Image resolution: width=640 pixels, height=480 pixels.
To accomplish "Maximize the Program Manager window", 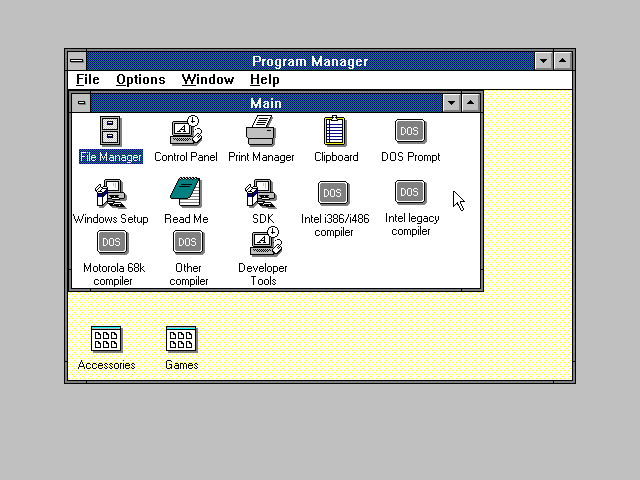I will (562, 61).
